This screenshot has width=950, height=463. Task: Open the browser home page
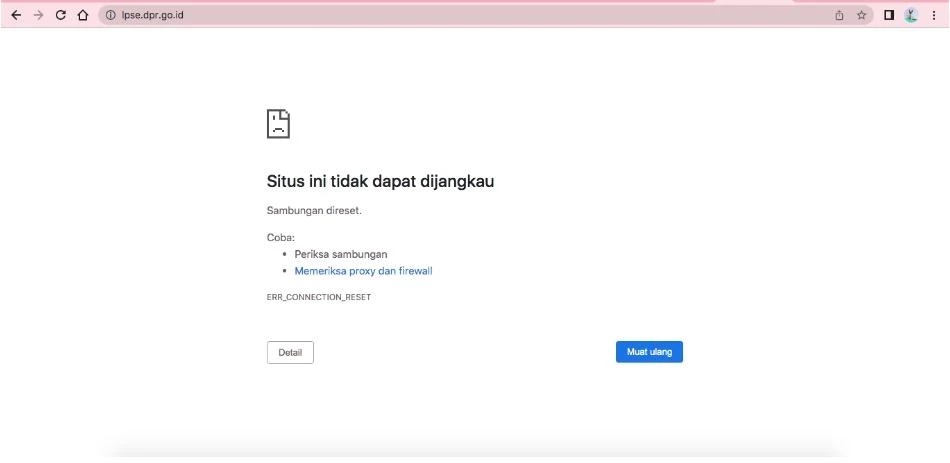pyautogui.click(x=83, y=15)
